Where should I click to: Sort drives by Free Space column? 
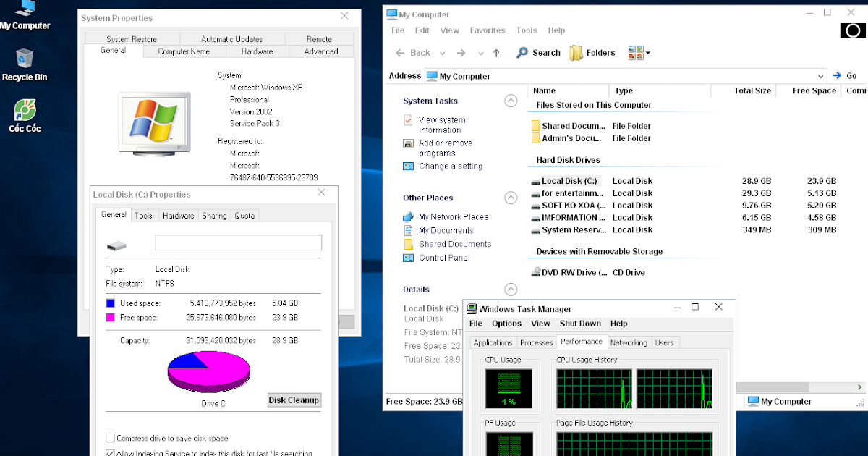coord(808,90)
